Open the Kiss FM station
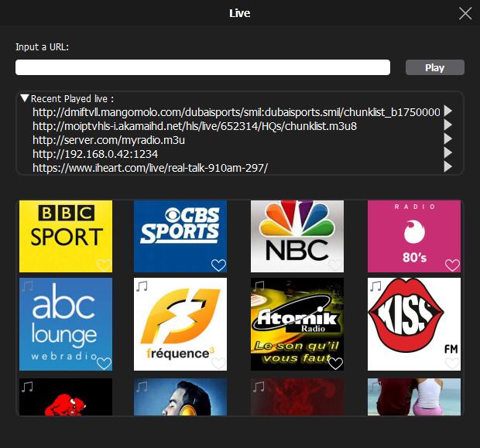Image resolution: width=480 pixels, height=448 pixels. tap(414, 324)
